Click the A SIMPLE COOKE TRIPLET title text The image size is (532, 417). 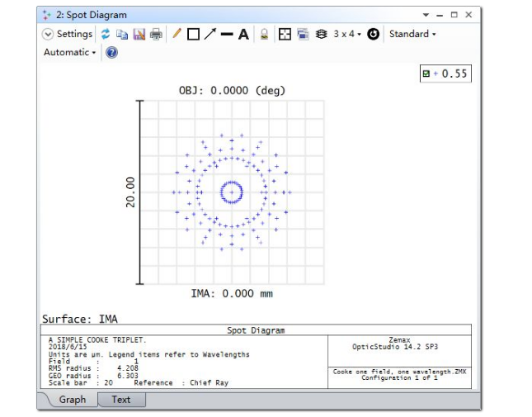point(97,340)
